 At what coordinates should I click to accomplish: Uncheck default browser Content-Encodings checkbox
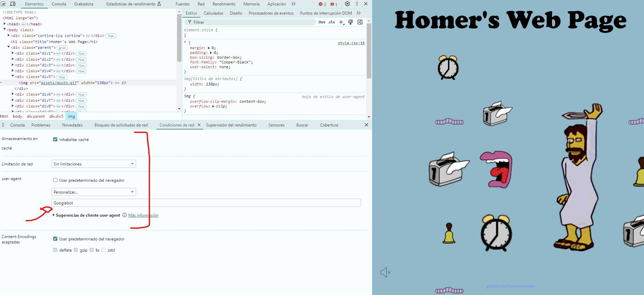(55, 239)
